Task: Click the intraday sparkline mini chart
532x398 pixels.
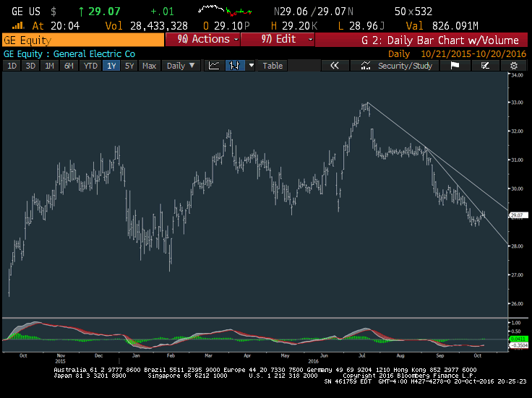Action: 225,11
